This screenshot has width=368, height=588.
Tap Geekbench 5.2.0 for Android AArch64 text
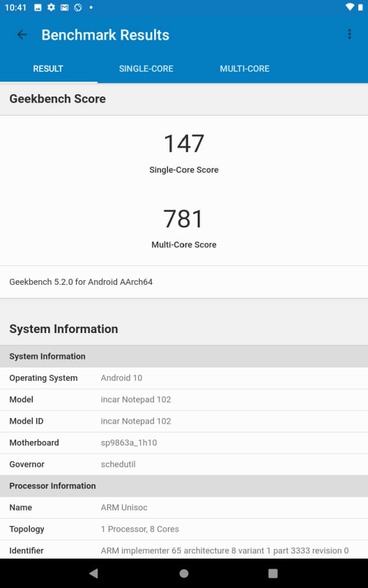[80, 282]
